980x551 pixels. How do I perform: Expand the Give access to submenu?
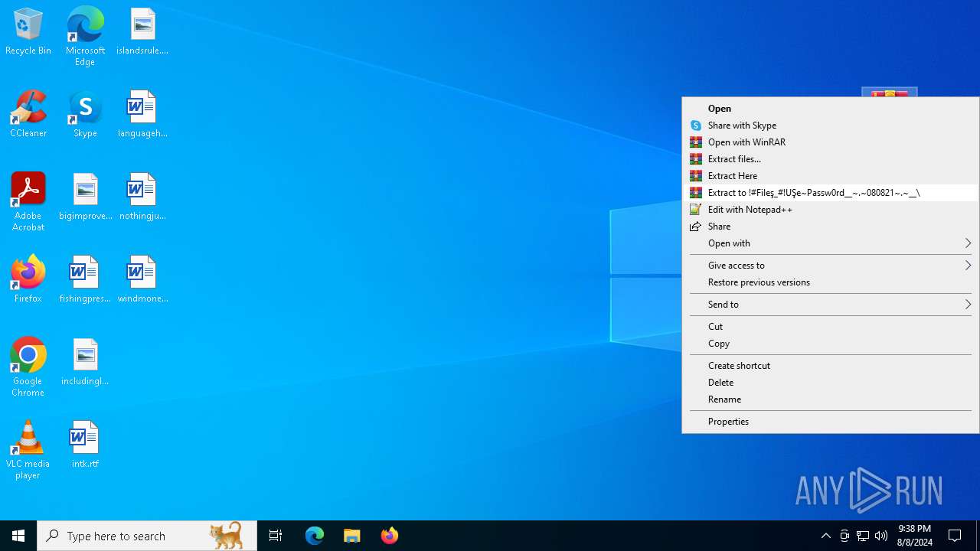pyautogui.click(x=831, y=266)
